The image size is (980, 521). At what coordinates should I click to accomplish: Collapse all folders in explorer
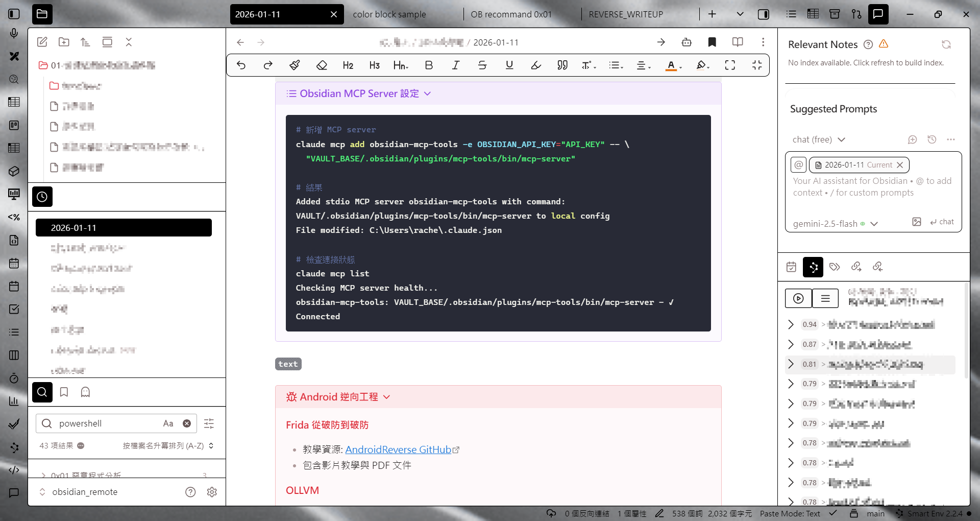(x=129, y=42)
